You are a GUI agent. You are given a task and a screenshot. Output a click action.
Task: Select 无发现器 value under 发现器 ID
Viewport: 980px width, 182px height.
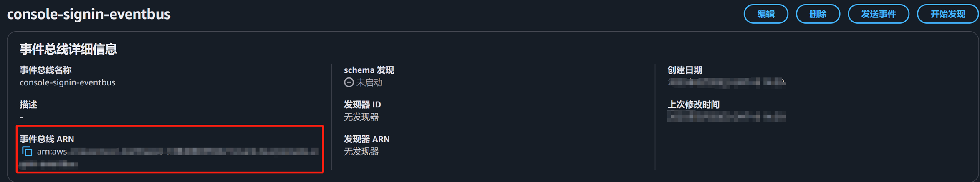pos(361,117)
